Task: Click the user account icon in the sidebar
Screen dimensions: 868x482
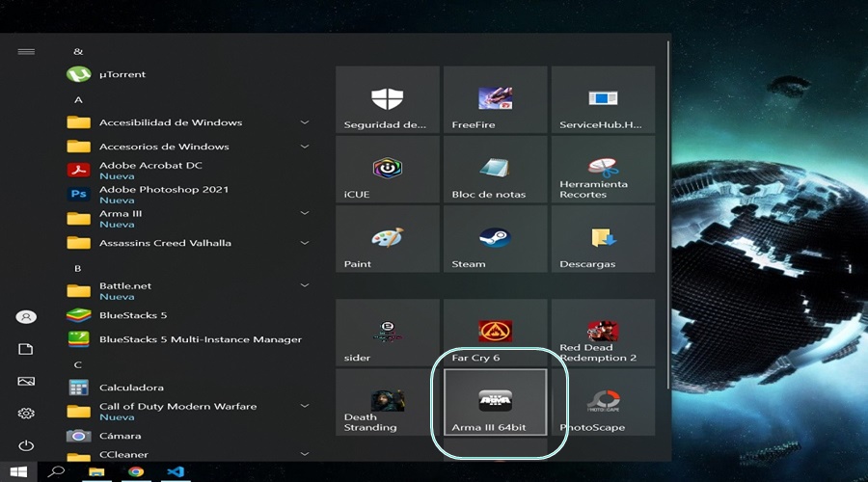Action: (x=26, y=317)
